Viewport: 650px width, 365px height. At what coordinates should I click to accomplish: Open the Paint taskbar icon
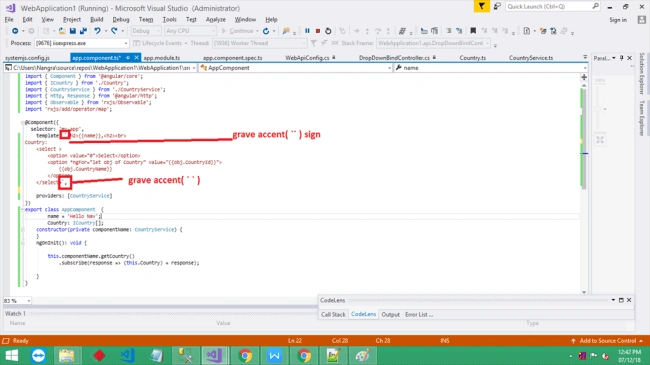(x=362, y=355)
